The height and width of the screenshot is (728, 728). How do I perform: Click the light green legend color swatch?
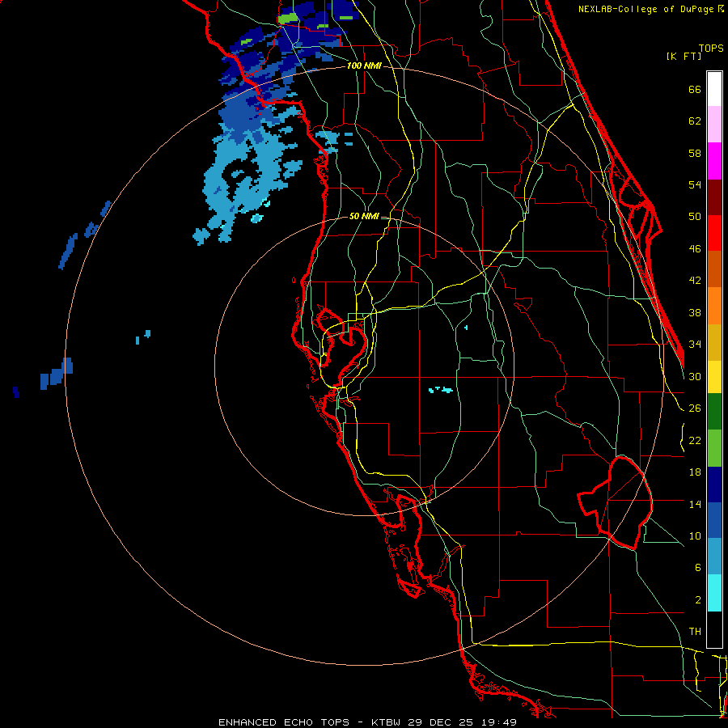tap(714, 448)
